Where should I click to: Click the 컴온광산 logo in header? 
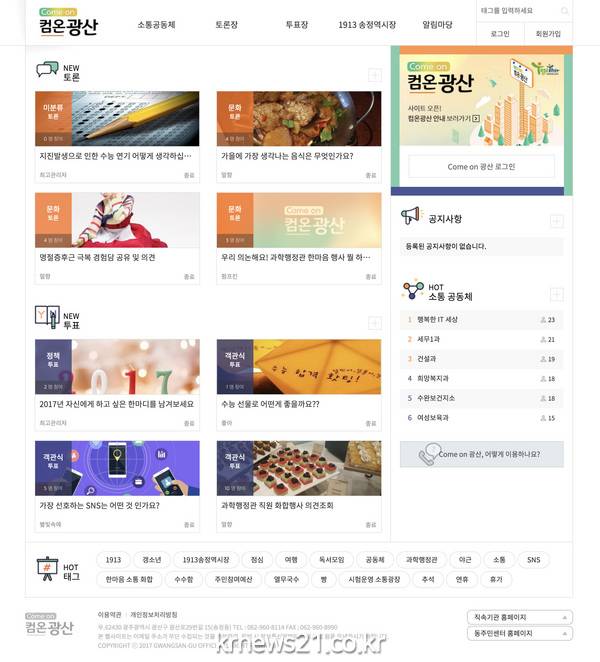(x=68, y=23)
